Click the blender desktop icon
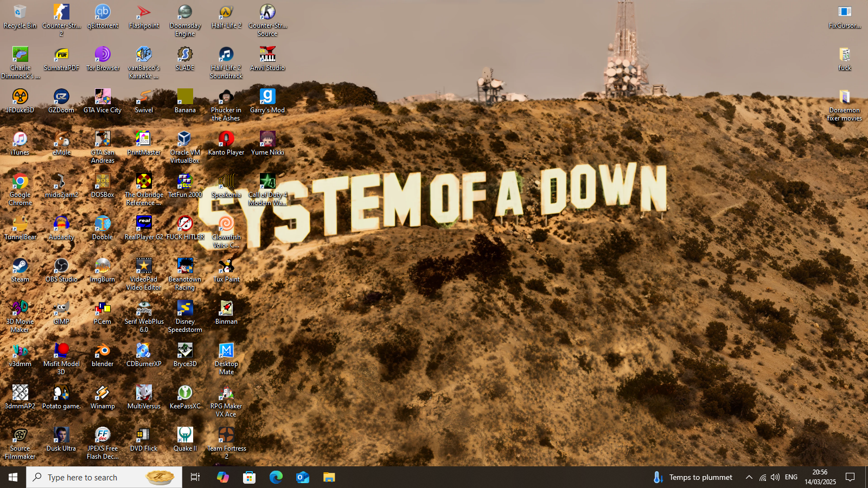This screenshot has height=488, width=868. [103, 355]
